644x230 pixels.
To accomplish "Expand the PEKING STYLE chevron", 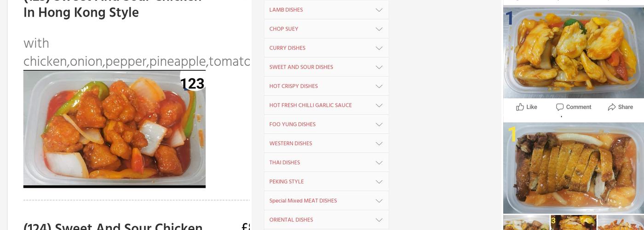I will point(379,182).
